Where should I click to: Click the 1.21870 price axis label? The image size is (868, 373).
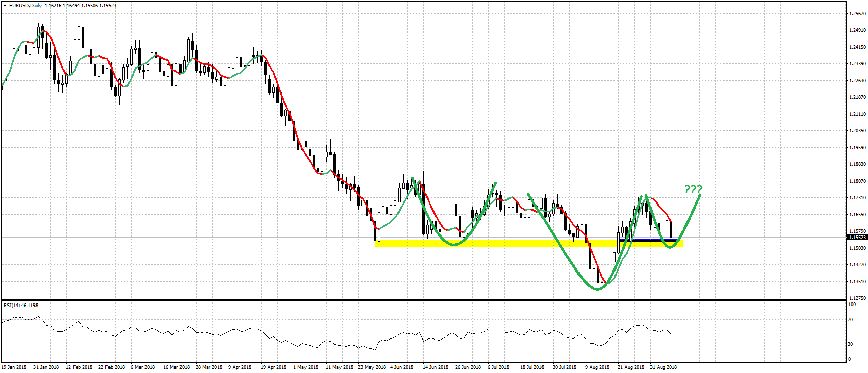857,97
